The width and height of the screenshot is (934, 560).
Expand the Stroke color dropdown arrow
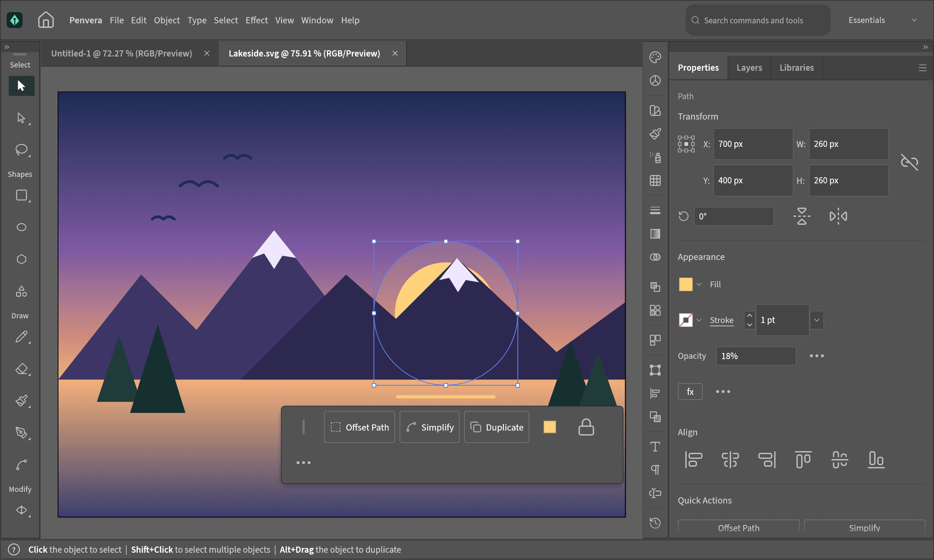[699, 320]
